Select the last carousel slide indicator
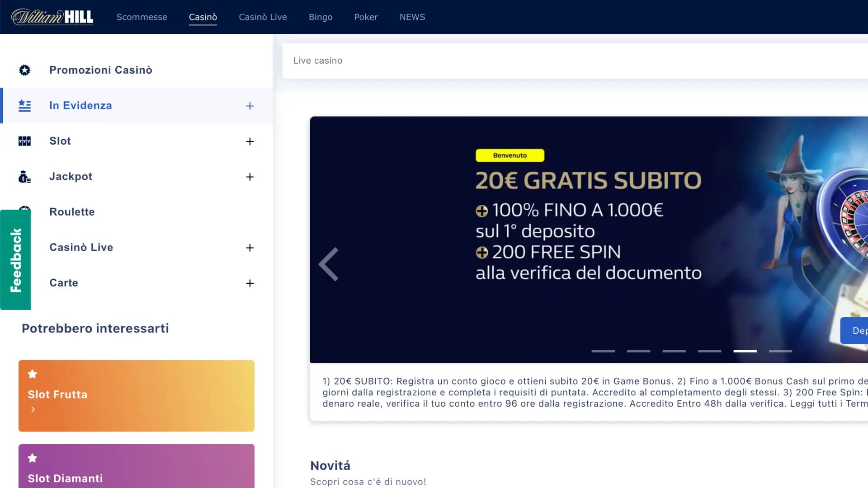This screenshot has width=868, height=488. [x=780, y=351]
